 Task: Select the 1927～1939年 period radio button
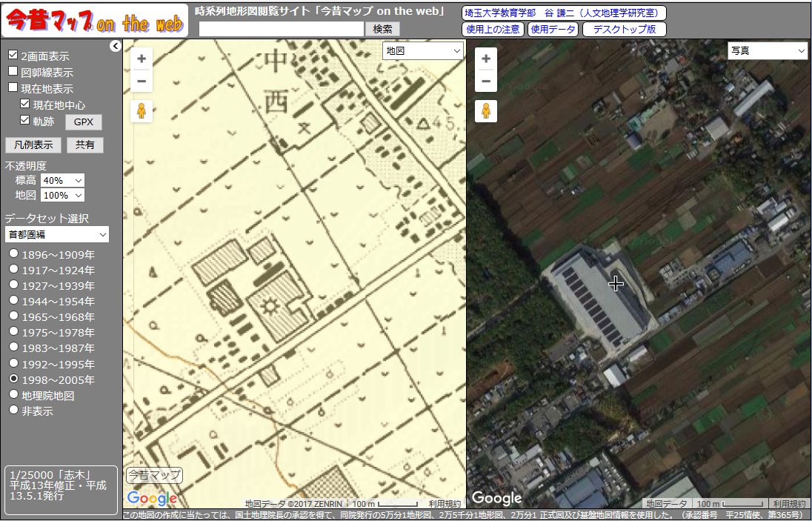pos(13,285)
